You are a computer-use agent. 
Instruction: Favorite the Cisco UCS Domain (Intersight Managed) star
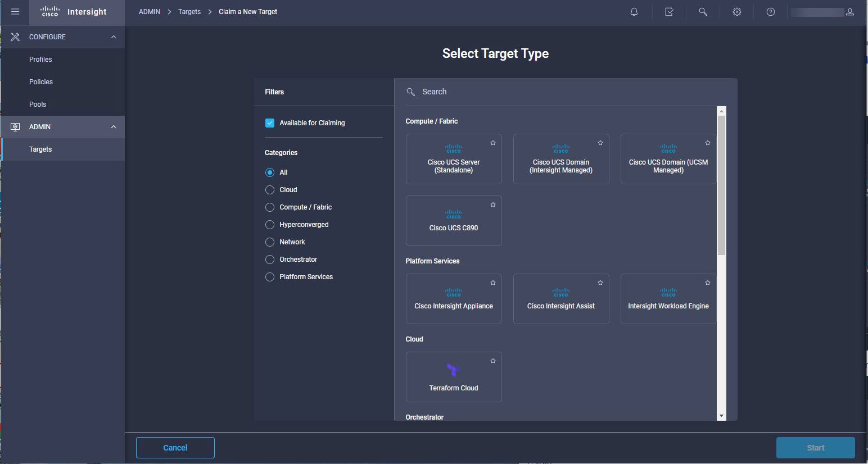click(600, 143)
